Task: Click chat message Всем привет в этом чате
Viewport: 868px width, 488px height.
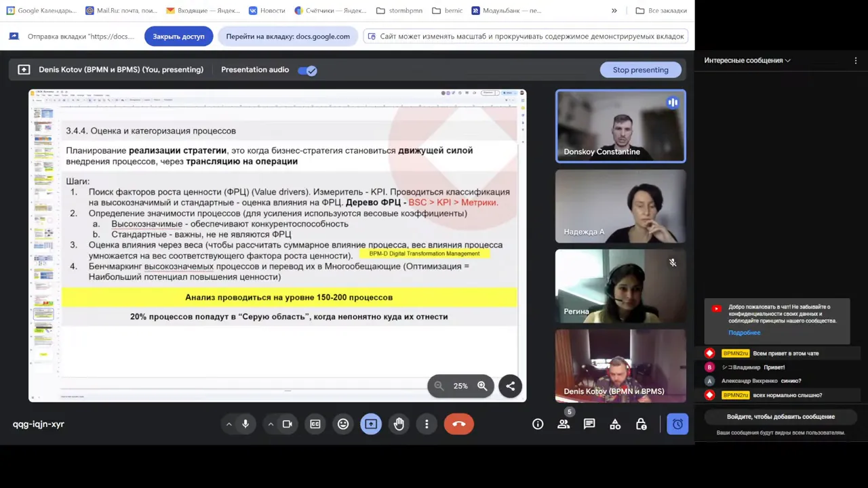Action: (786, 353)
